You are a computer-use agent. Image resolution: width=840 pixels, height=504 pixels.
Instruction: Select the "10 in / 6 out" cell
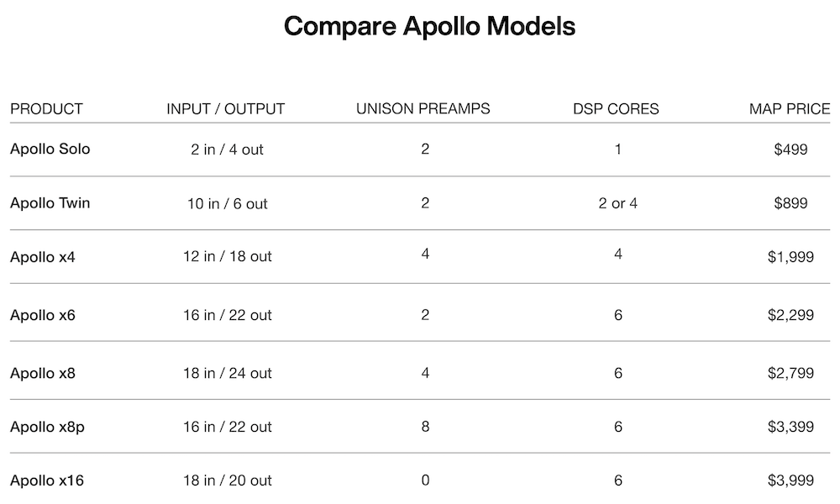[x=228, y=203]
